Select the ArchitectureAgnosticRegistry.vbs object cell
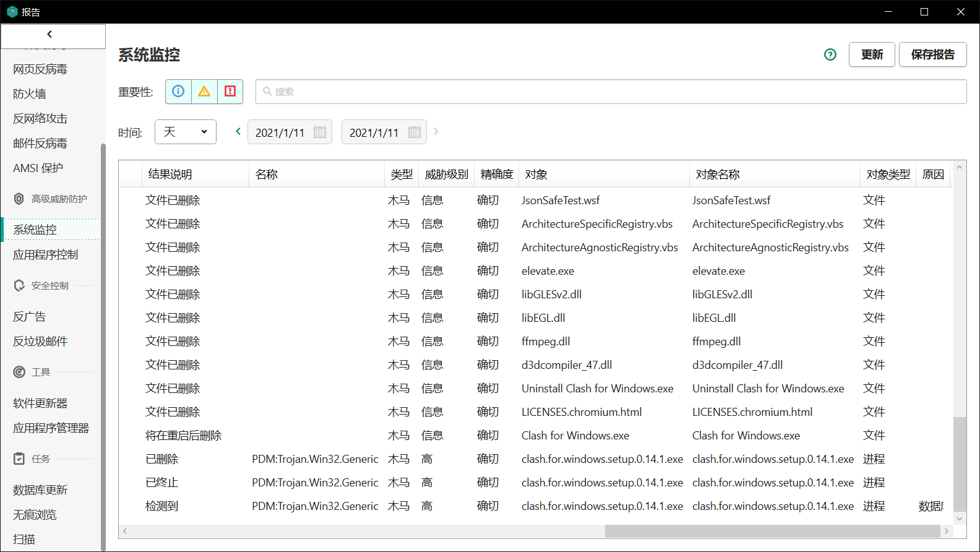The height and width of the screenshot is (552, 980). (x=600, y=248)
